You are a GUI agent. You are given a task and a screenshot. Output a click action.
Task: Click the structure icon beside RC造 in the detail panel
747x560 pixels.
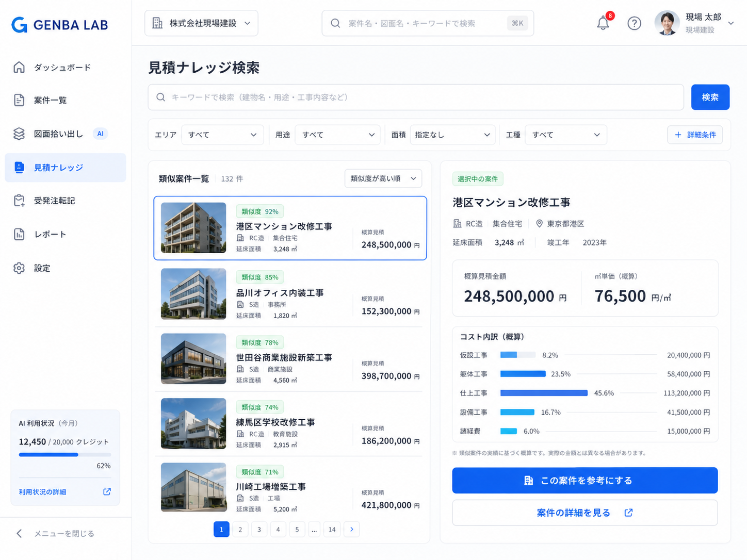tap(457, 223)
